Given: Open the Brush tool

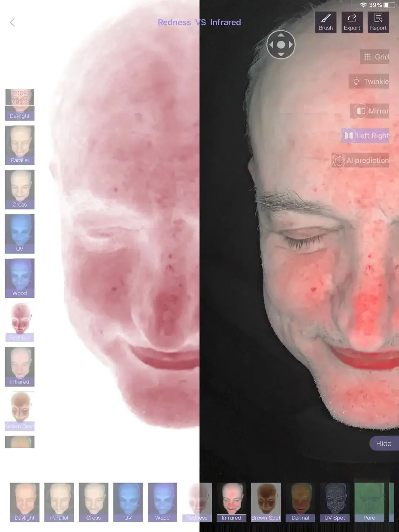Looking at the screenshot, I should tap(325, 22).
